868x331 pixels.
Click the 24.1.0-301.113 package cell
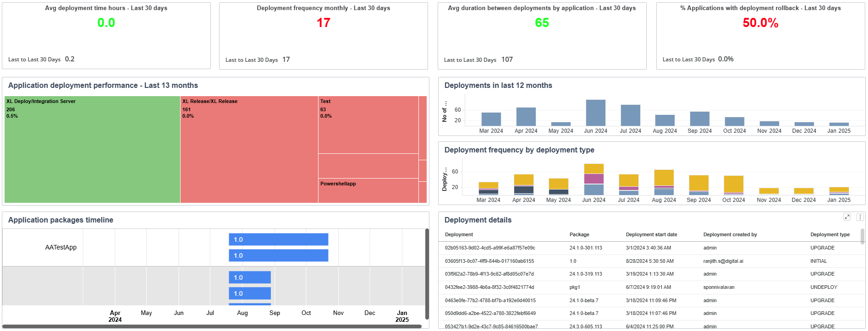pyautogui.click(x=586, y=248)
